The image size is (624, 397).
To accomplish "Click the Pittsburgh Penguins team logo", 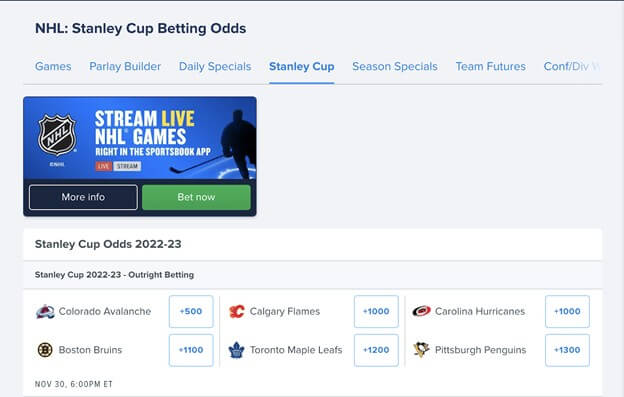I will tap(421, 350).
